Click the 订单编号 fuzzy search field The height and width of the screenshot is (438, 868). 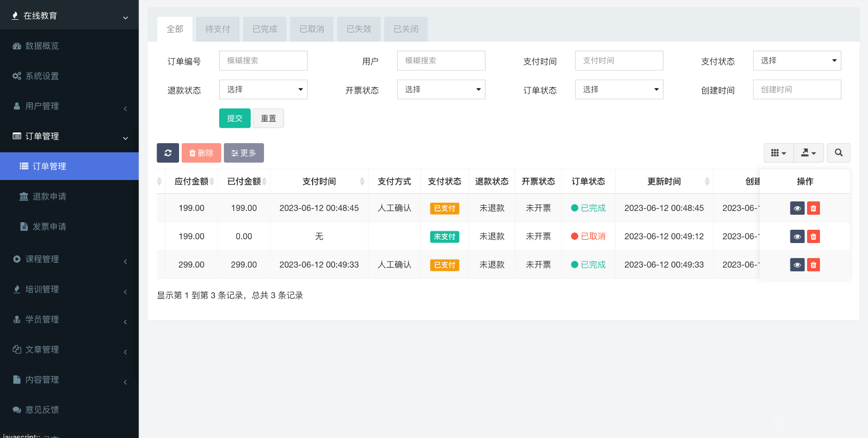pos(263,60)
